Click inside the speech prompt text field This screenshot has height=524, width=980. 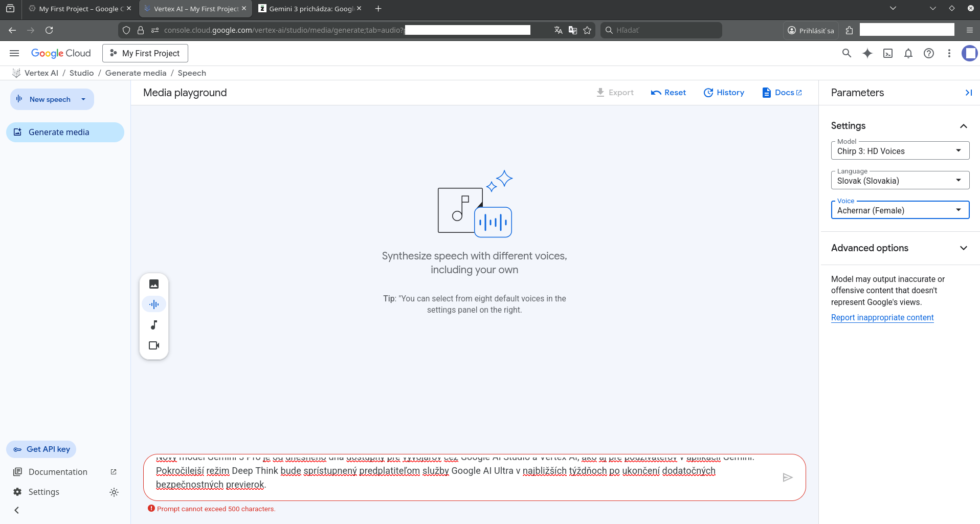[x=460, y=477]
